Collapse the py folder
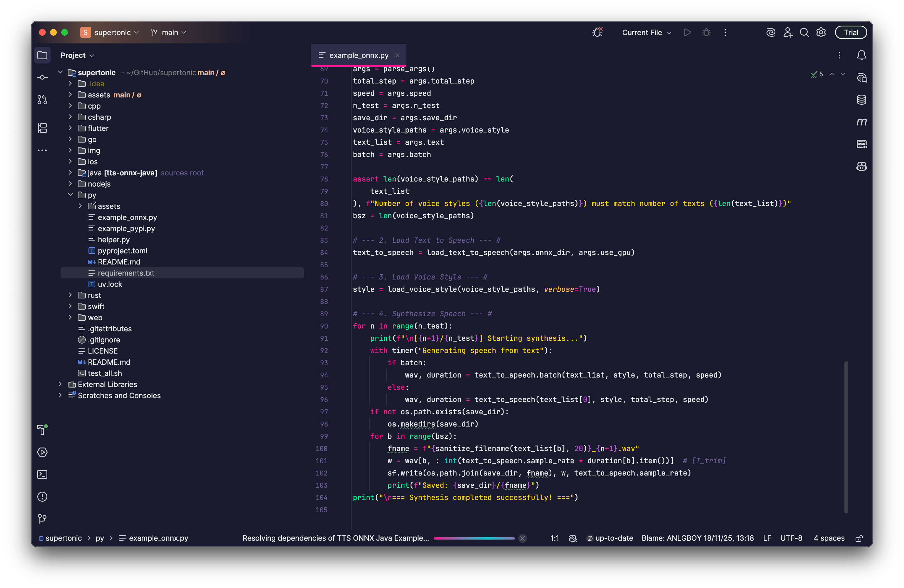The height and width of the screenshot is (588, 904). click(70, 195)
